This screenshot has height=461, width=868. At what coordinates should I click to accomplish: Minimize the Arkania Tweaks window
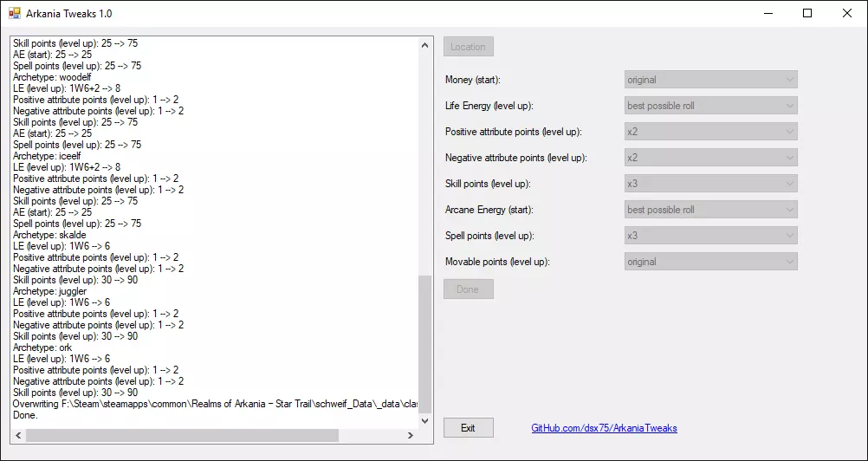(x=768, y=13)
